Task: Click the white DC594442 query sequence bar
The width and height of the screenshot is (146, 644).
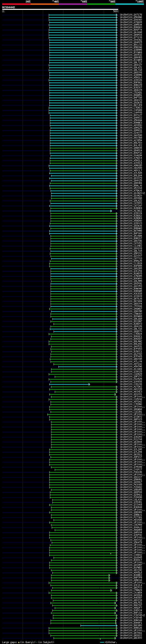Action: [60, 9]
